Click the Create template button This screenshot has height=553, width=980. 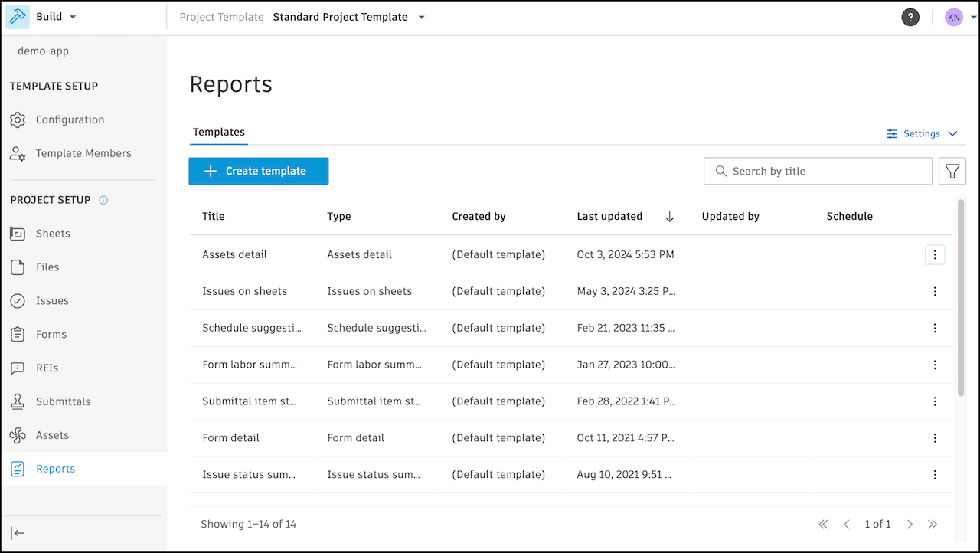(259, 172)
